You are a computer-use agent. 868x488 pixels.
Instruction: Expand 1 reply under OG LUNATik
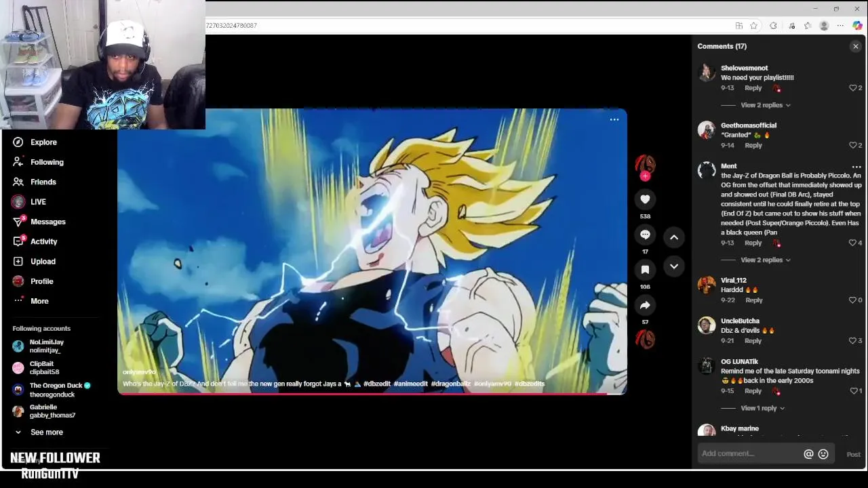point(762,408)
